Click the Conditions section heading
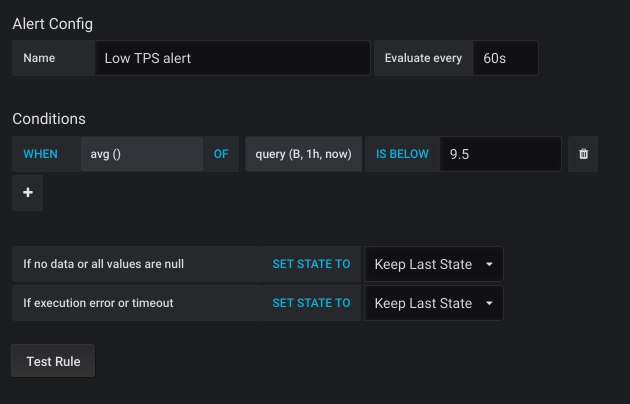This screenshot has height=404, width=630. [x=49, y=119]
